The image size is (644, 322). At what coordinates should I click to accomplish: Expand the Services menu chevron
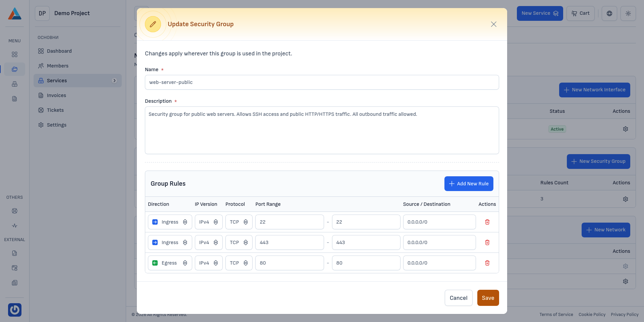pos(114,81)
